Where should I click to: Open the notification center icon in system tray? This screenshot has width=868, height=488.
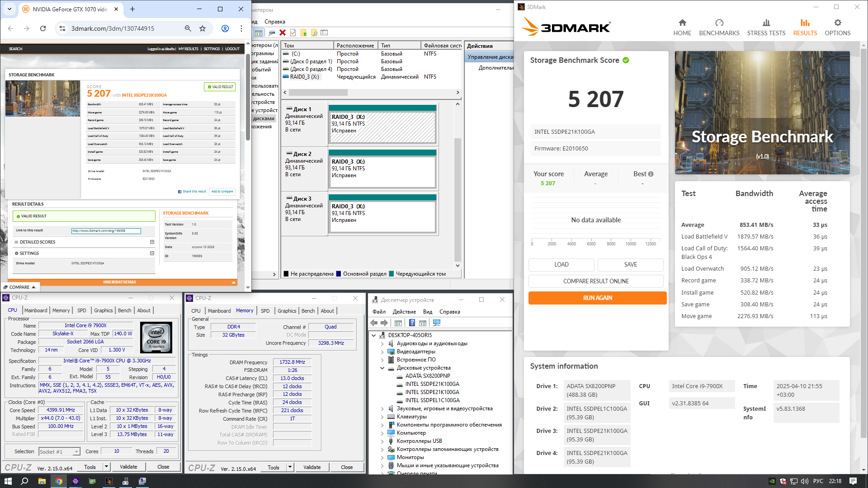(853, 481)
